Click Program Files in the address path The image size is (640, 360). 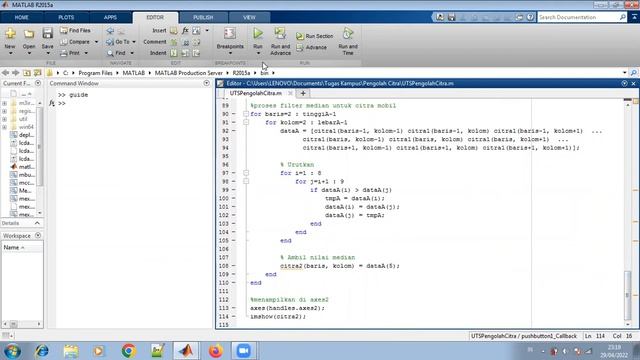[95, 73]
